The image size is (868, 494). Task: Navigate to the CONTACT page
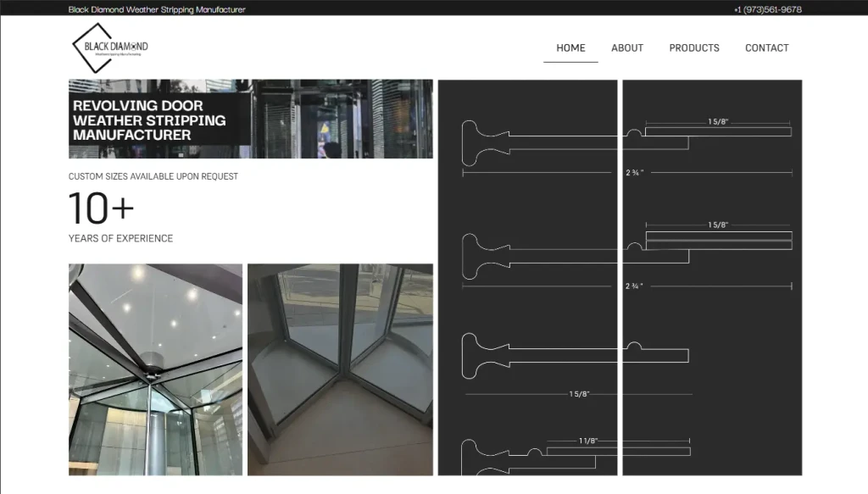click(x=766, y=48)
